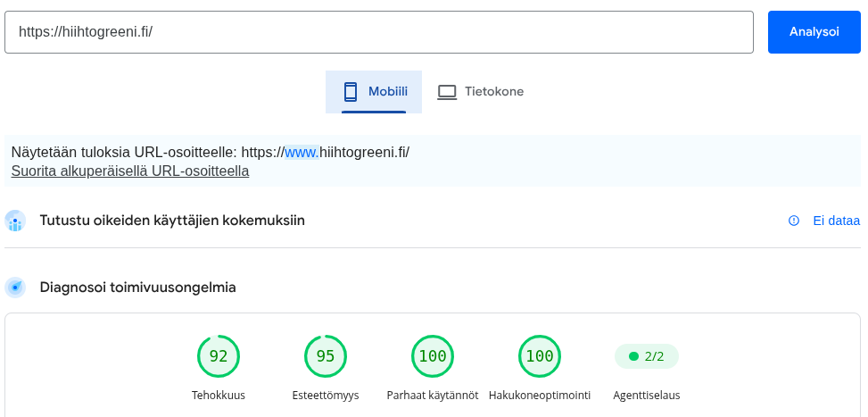Click the info icon beside Ei dataa
This screenshot has height=417, width=868.
[794, 221]
